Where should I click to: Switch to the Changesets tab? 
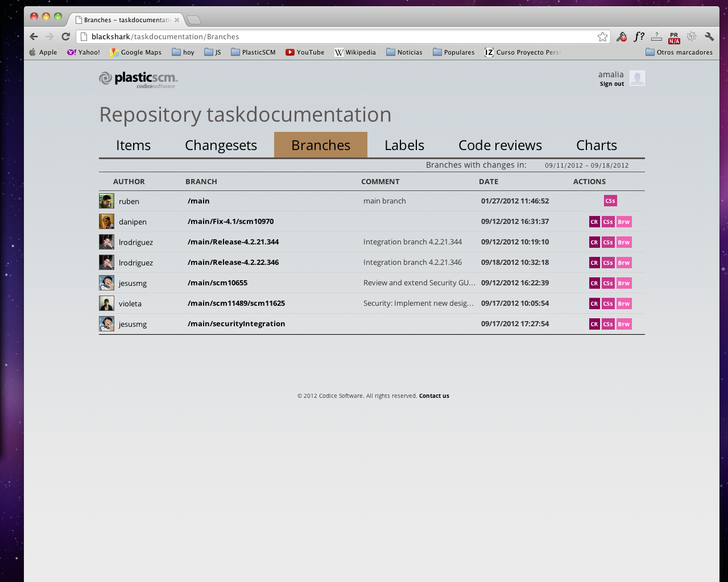(221, 145)
